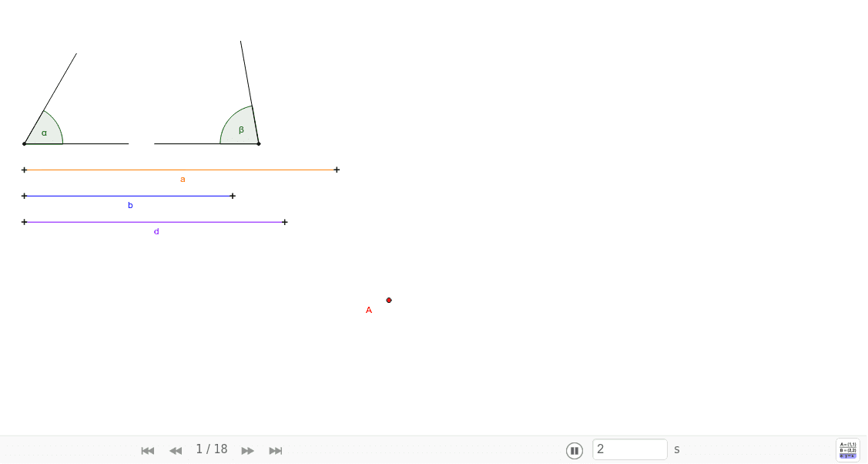Jump to the first construction step
The image size is (868, 464).
coord(147,451)
